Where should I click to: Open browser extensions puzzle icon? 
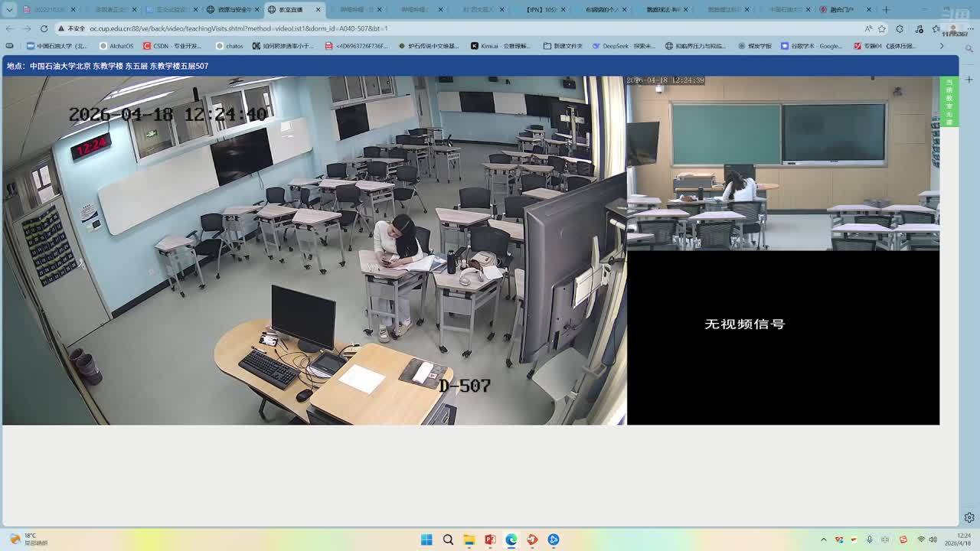coord(900,28)
